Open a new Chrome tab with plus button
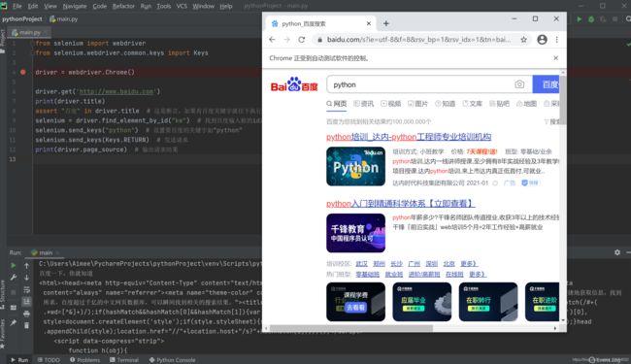 [386, 23]
